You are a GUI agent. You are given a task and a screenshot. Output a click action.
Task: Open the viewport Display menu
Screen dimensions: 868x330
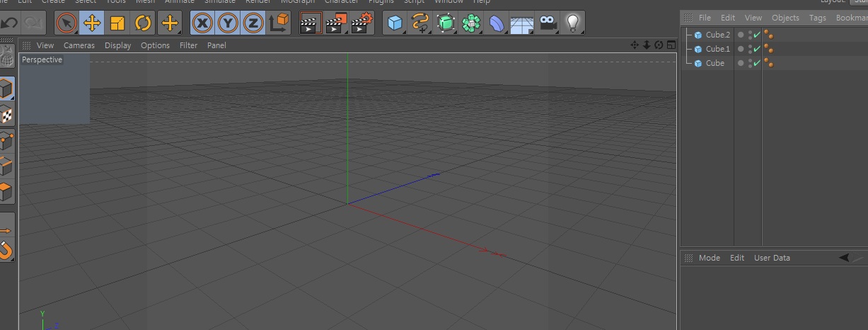click(x=117, y=45)
